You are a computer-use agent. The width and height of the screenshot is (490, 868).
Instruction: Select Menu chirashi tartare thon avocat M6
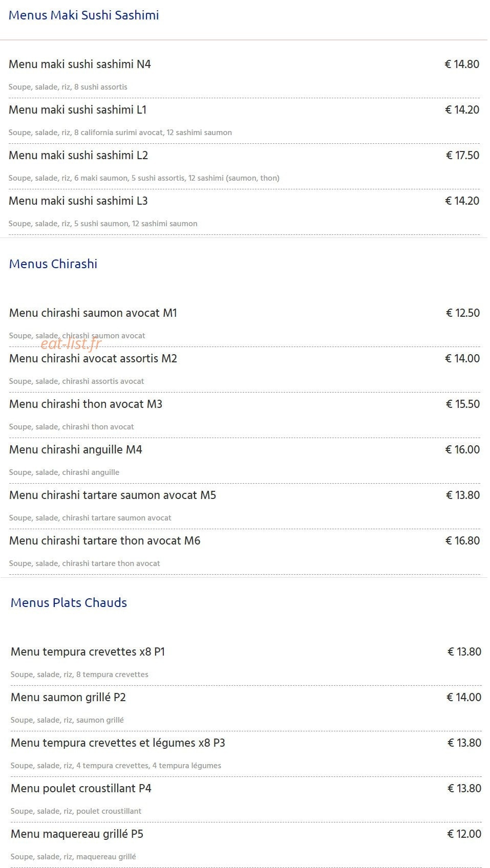pos(105,541)
